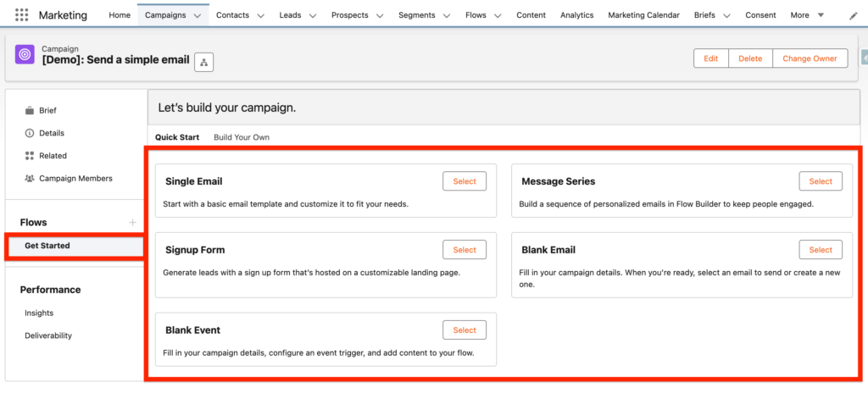Select the Message Series option
This screenshot has width=868, height=399.
point(821,181)
